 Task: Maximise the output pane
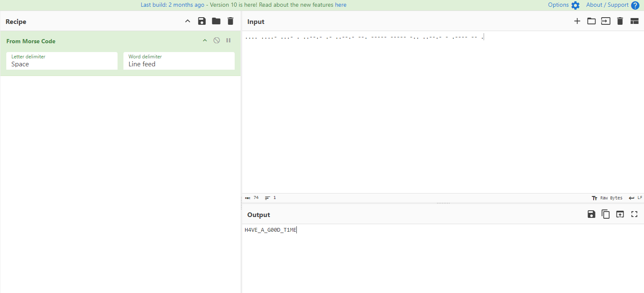pos(634,215)
